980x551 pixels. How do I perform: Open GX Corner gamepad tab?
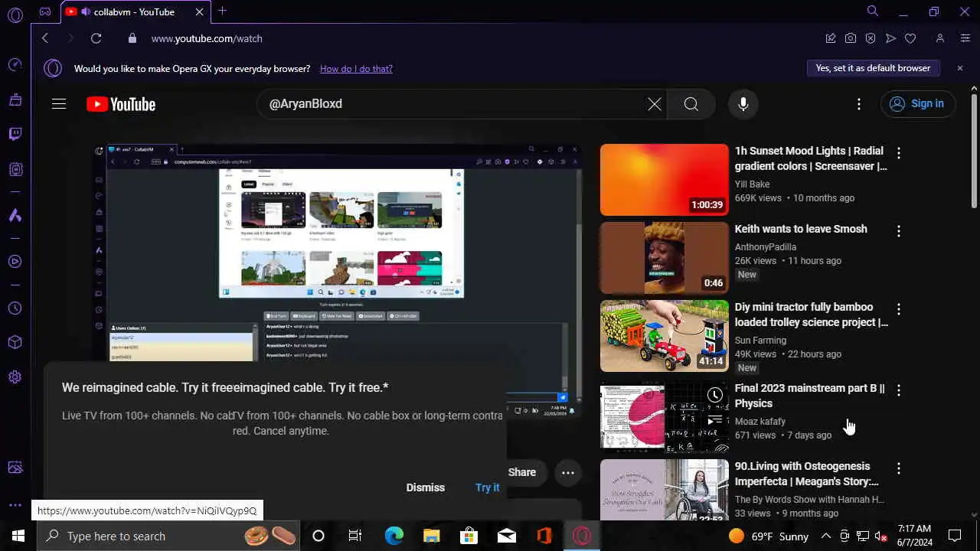click(45, 11)
